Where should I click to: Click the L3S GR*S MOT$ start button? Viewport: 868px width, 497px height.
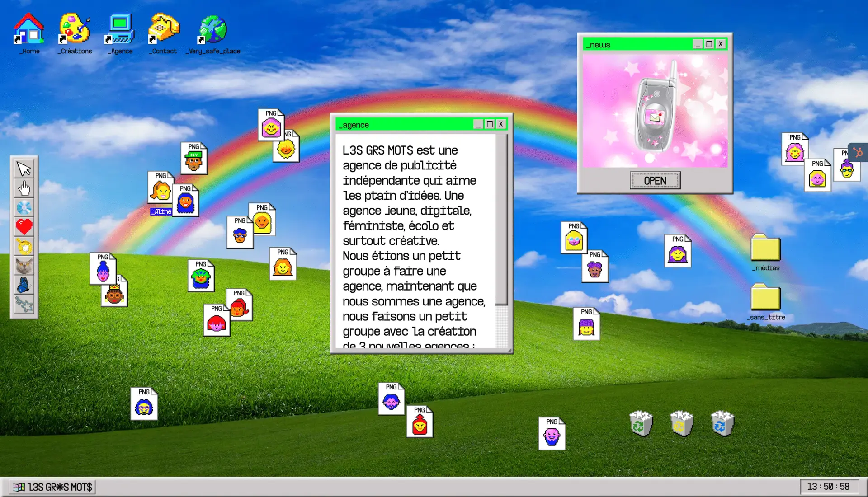[x=52, y=487]
